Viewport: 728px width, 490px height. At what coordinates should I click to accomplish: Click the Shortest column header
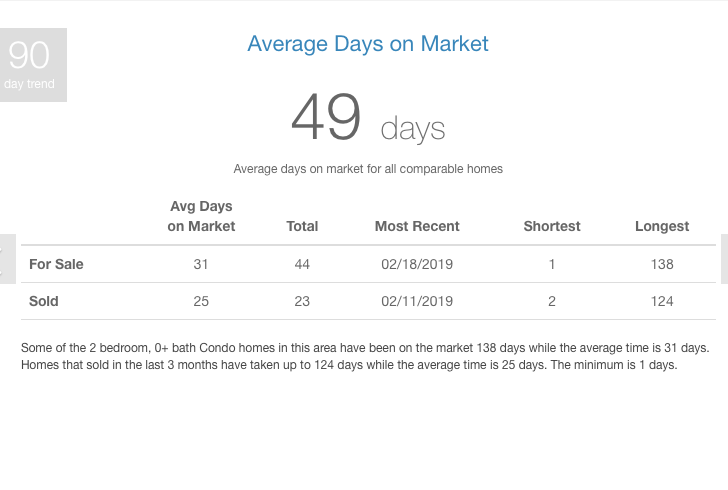coord(552,226)
